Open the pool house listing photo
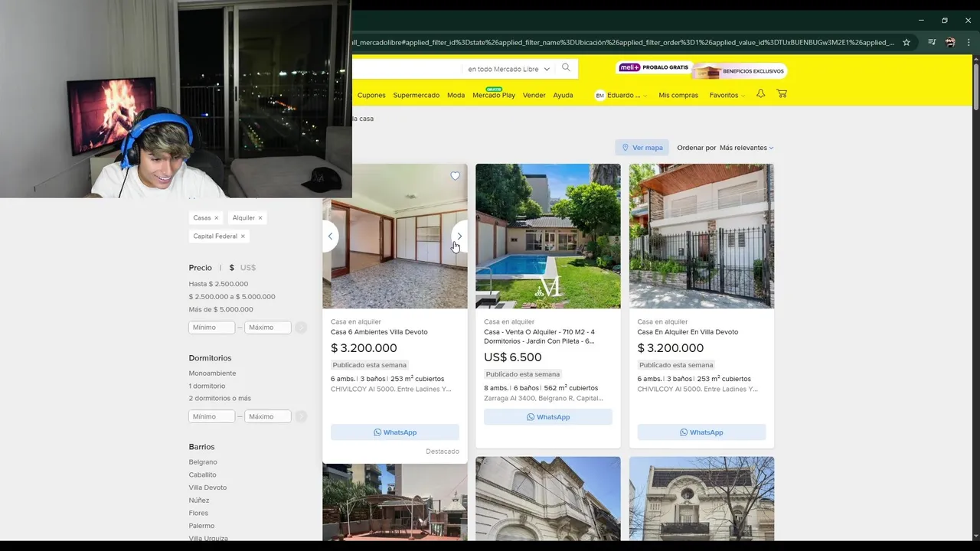The height and width of the screenshot is (551, 980). point(548,236)
